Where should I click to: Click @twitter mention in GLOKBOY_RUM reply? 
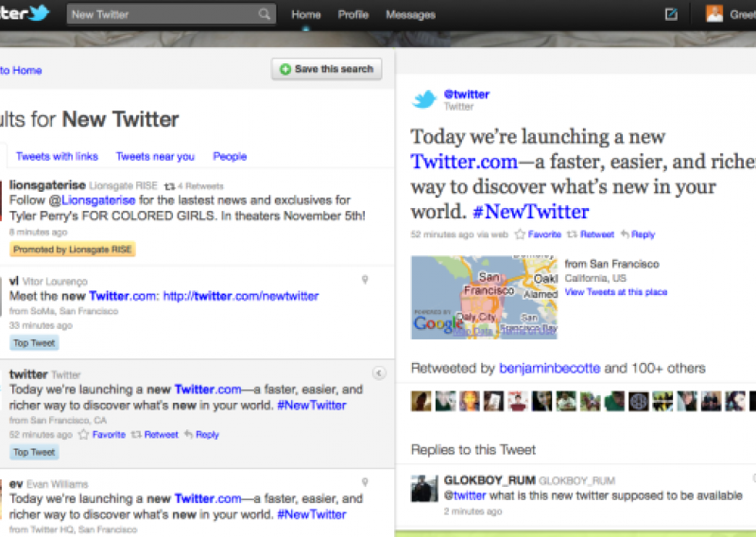coord(465,495)
